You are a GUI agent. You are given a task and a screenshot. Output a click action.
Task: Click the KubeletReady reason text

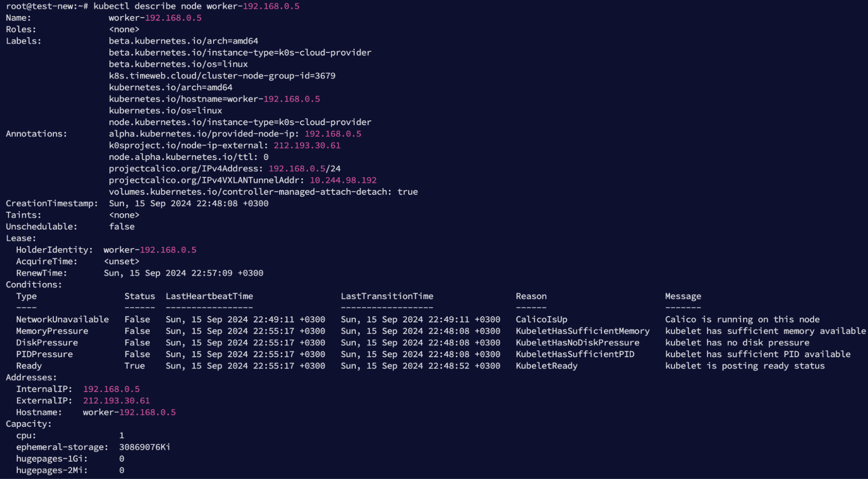546,366
